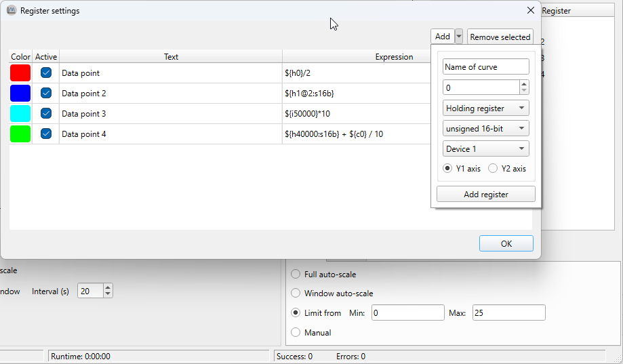This screenshot has width=623, height=364.
Task: Select Window auto-scale option
Action: 296,294
